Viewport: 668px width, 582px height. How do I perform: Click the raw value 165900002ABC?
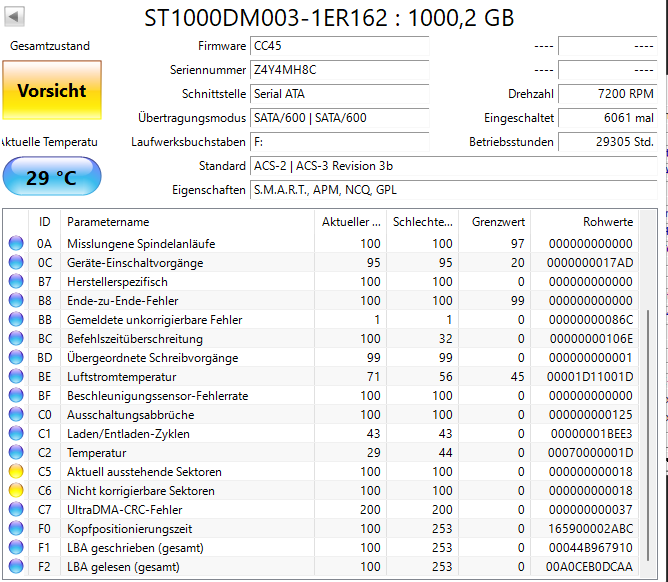click(590, 528)
